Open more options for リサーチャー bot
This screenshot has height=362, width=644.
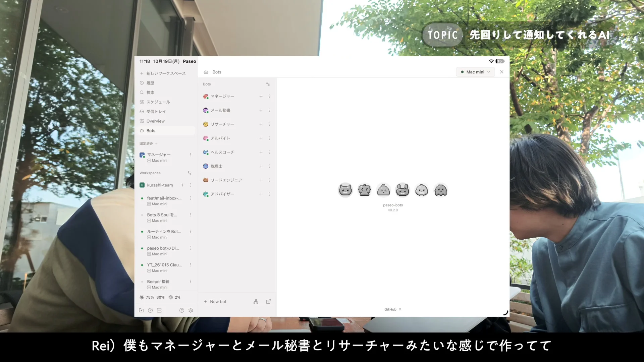(x=269, y=124)
